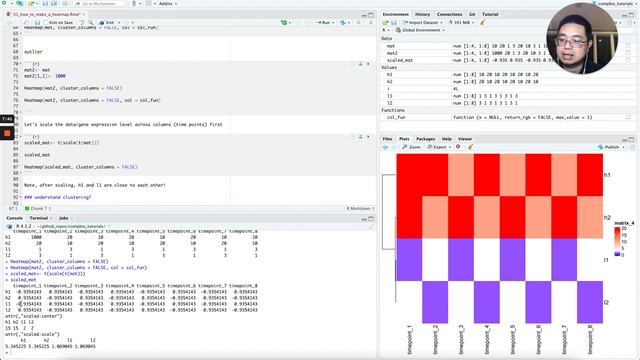Click the remove current plot red icon
Screen dimensions: 640x360
(458, 147)
